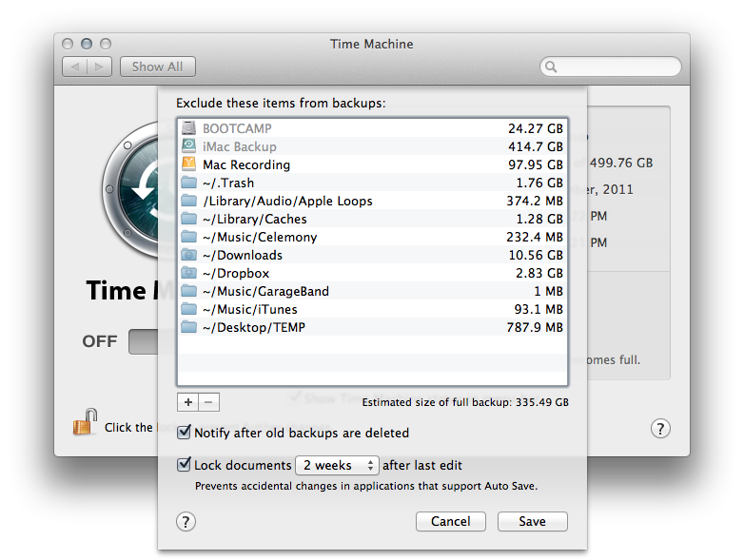Go forward with the right arrow button
Viewport: 744px width, 560px height.
[x=99, y=67]
